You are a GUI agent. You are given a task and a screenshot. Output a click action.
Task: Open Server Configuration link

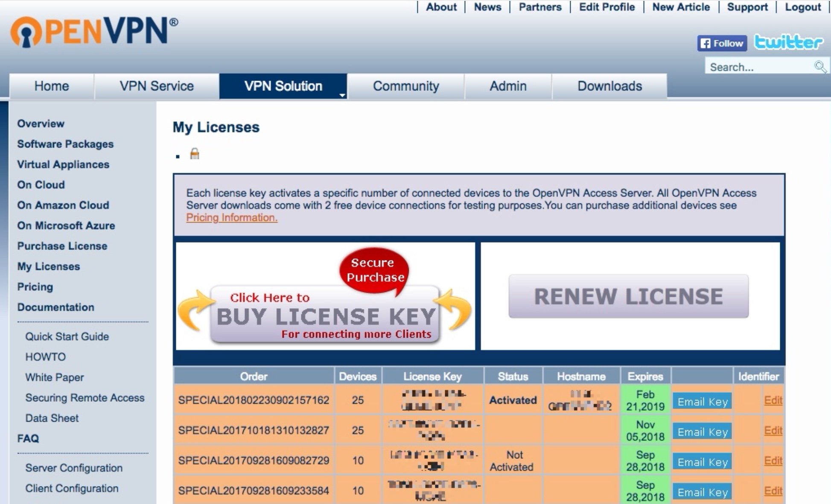(x=74, y=468)
